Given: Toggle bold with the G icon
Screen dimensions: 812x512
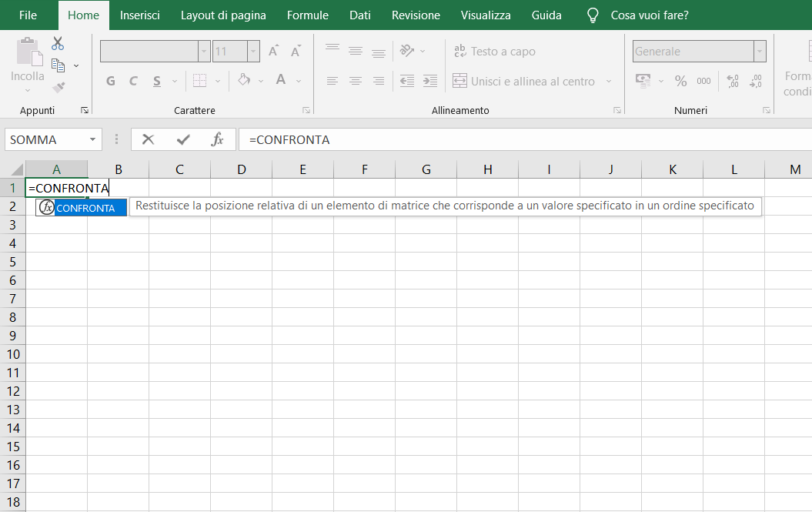Looking at the screenshot, I should 109,80.
